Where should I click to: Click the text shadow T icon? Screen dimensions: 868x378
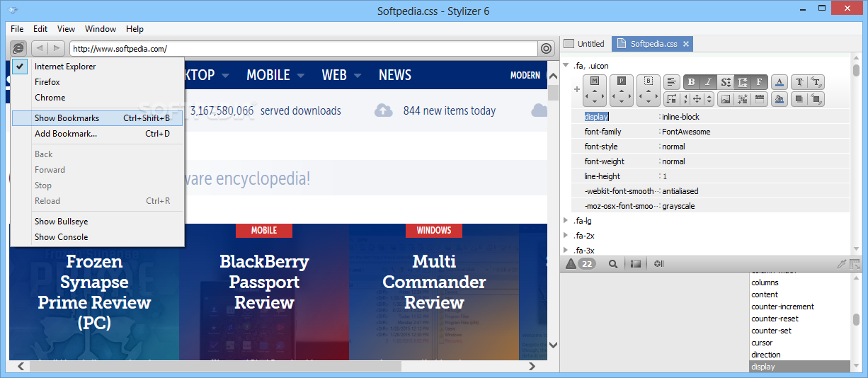tap(799, 81)
